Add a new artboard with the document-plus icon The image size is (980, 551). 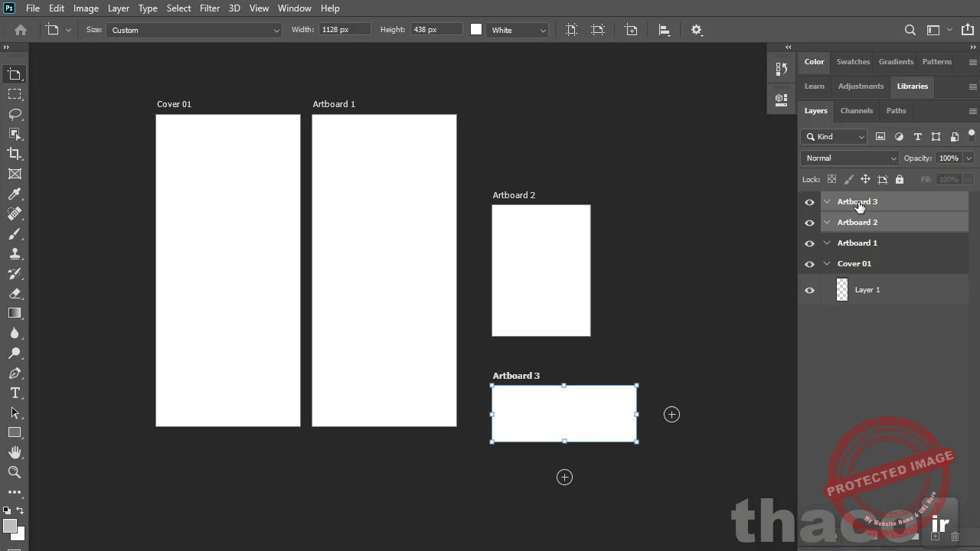pos(630,29)
